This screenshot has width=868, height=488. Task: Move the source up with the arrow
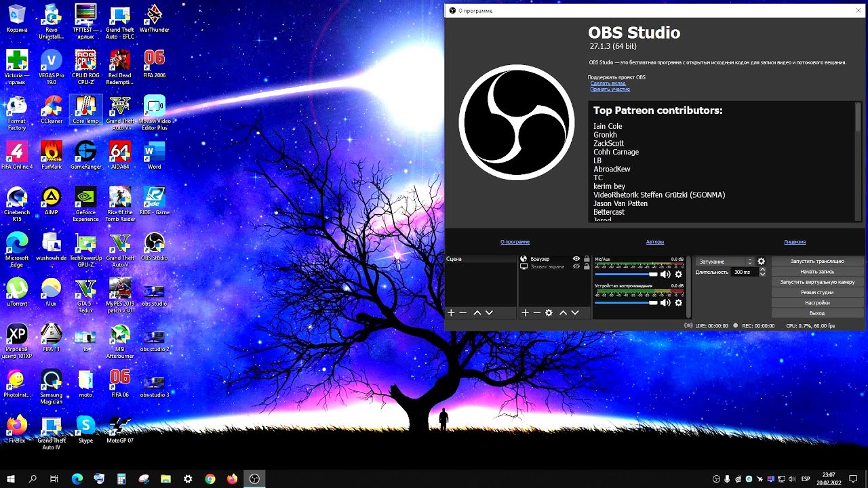point(563,312)
